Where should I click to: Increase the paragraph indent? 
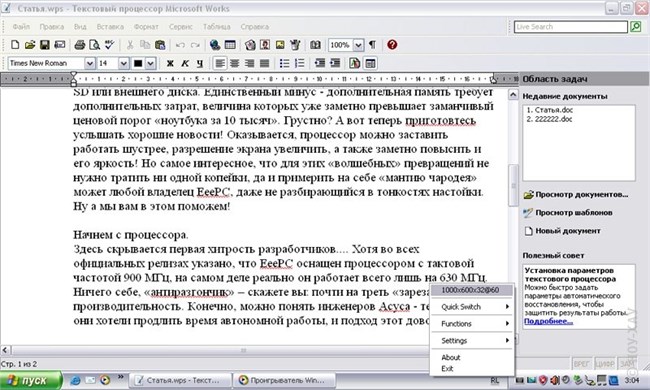coord(335,63)
